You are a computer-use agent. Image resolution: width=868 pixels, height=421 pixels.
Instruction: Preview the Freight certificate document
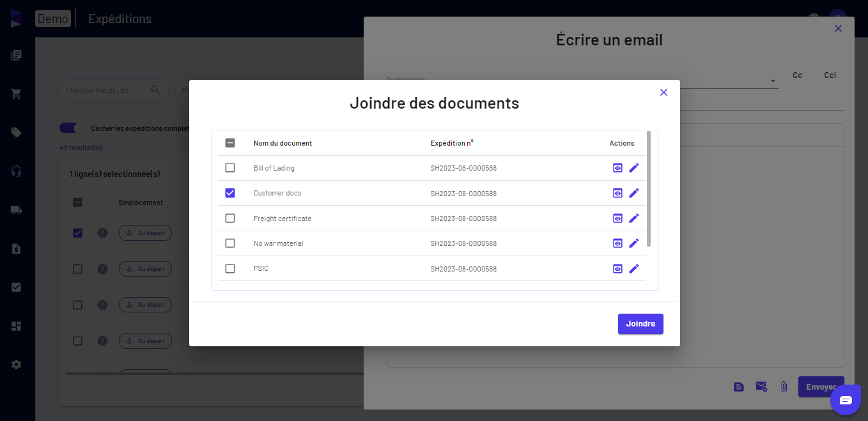point(617,218)
